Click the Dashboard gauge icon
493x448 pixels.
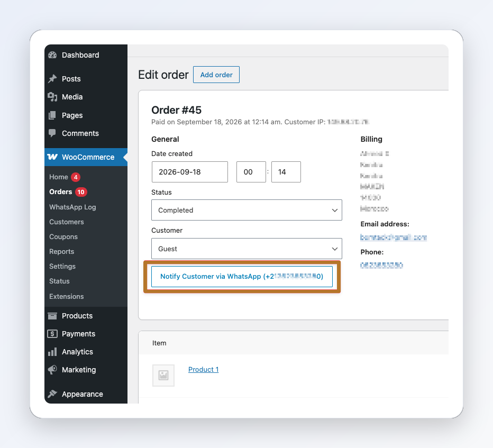pyautogui.click(x=52, y=55)
